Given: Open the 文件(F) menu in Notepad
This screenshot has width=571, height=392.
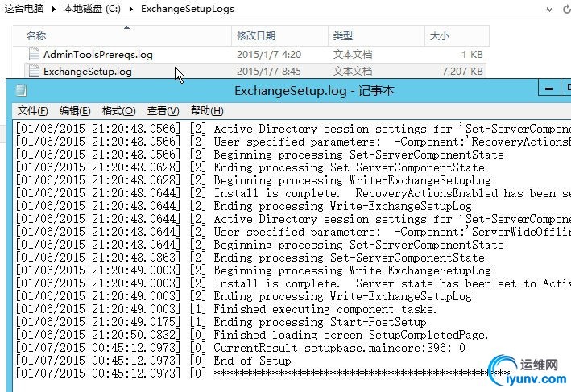Looking at the screenshot, I should point(33,111).
